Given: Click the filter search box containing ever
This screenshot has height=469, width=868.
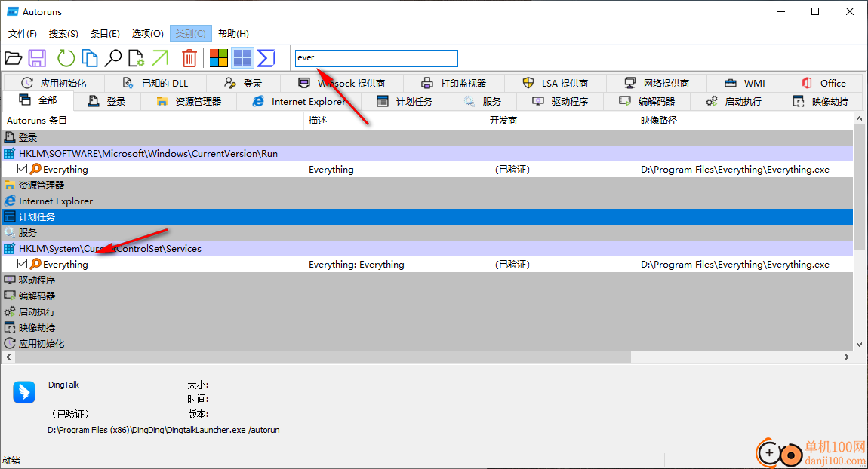Looking at the screenshot, I should pyautogui.click(x=377, y=58).
